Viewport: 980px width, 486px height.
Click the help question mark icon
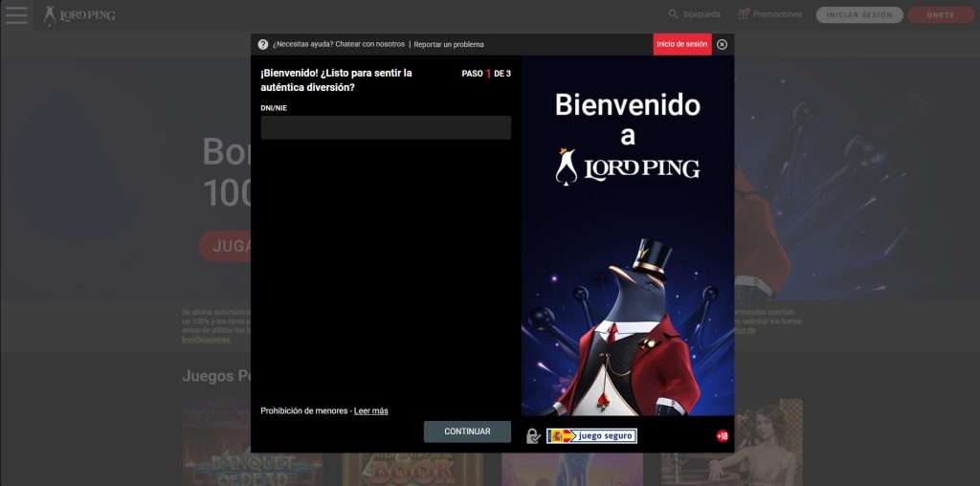263,44
